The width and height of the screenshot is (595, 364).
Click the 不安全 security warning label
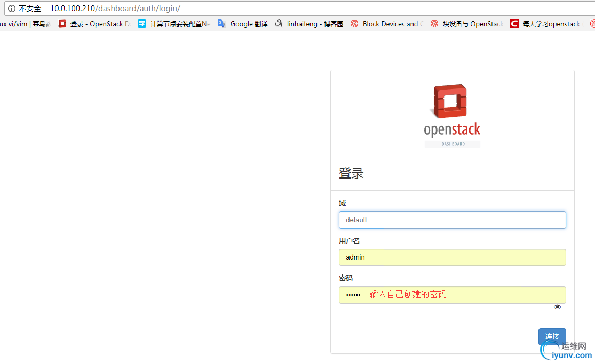coord(29,9)
